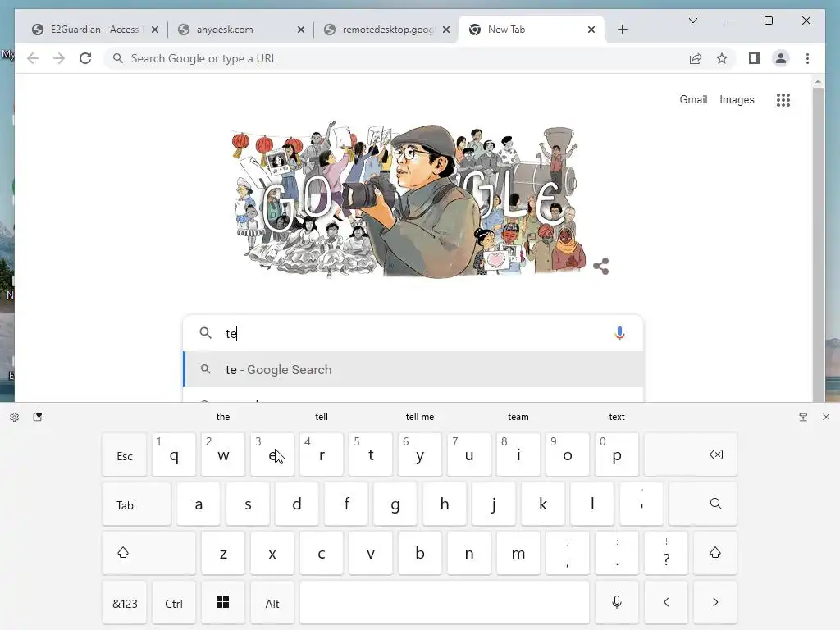This screenshot has height=630, width=840.
Task: Tap the right Shift key
Action: [715, 553]
